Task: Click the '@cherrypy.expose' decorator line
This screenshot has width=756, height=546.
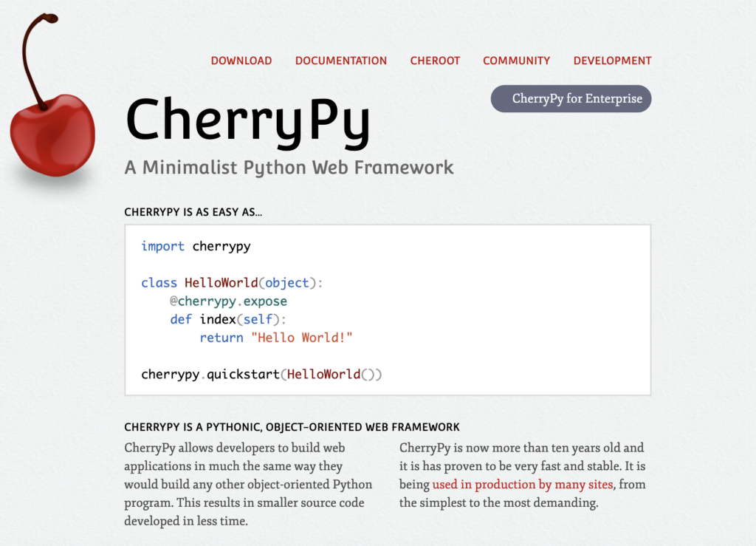Action: 229,301
